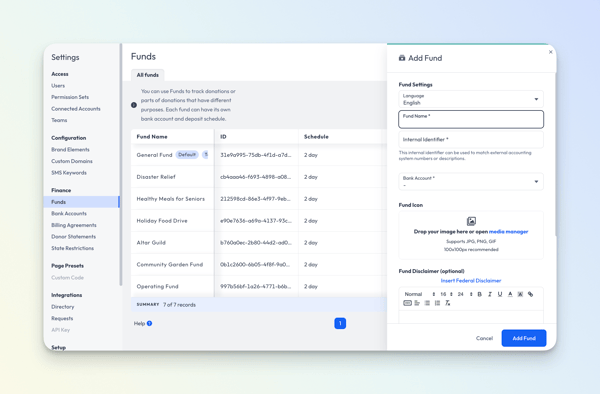This screenshot has width=600, height=394.
Task: Toggle italic formatting in disclaimer editor
Action: point(489,294)
